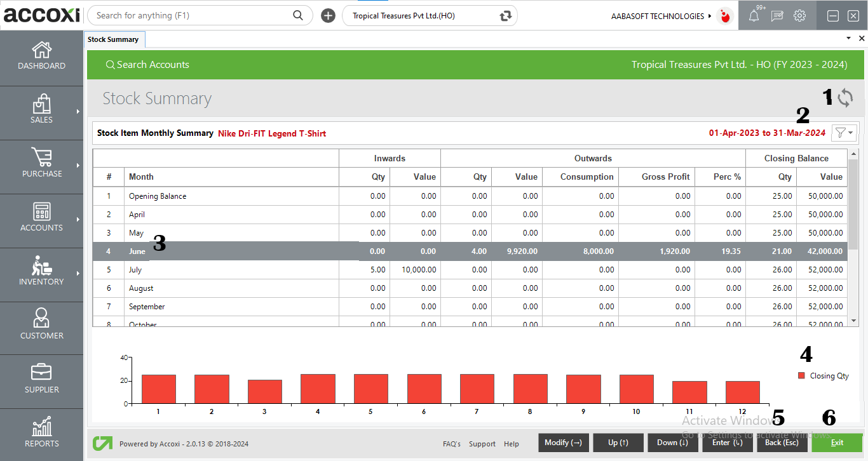Open the date range filter dropdown
This screenshot has width=868, height=461.
(843, 133)
